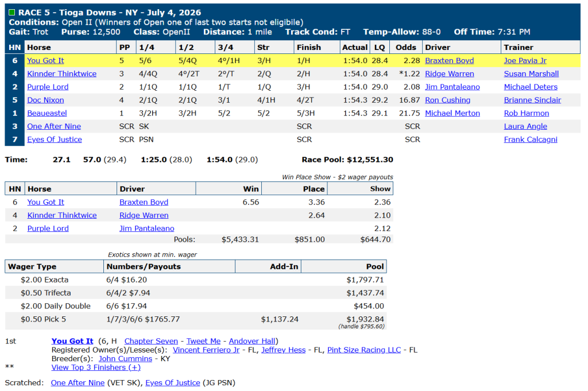Open scratched Eyes Of Justice link at bottom

click(172, 383)
